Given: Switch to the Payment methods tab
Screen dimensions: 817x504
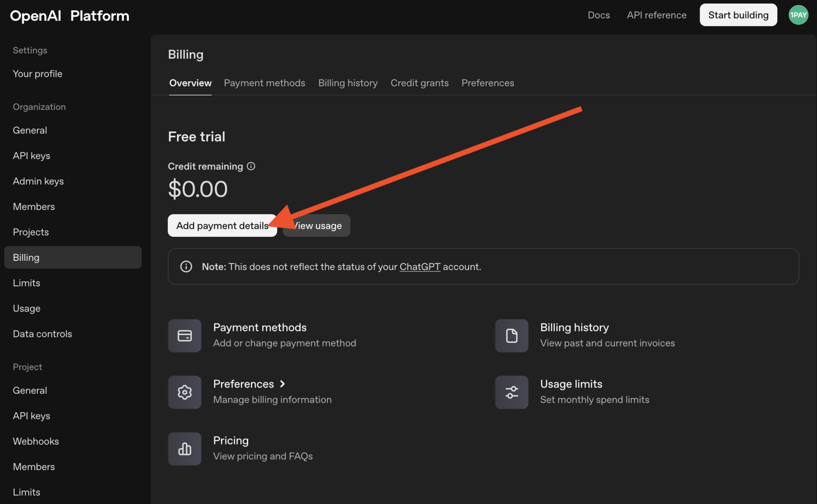Looking at the screenshot, I should click(265, 83).
